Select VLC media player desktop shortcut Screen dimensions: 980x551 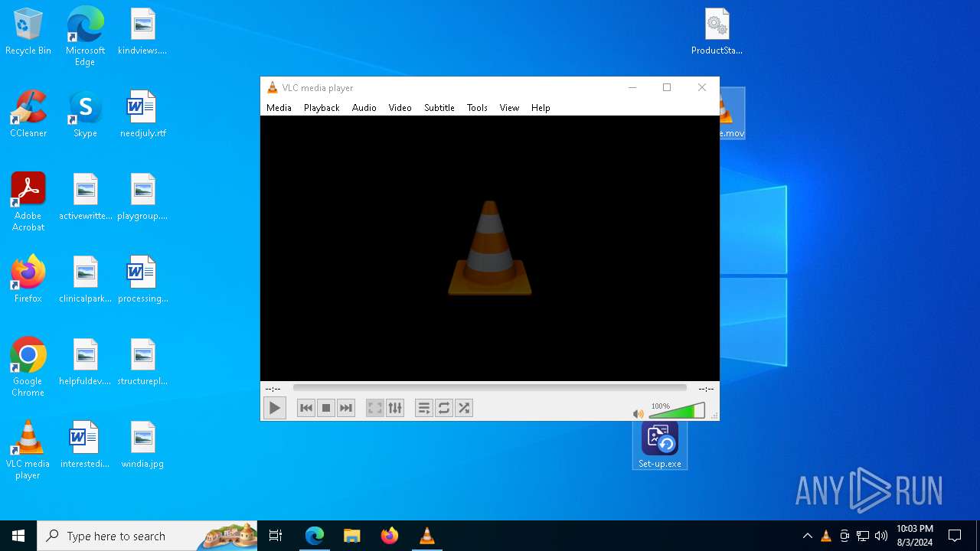28,450
